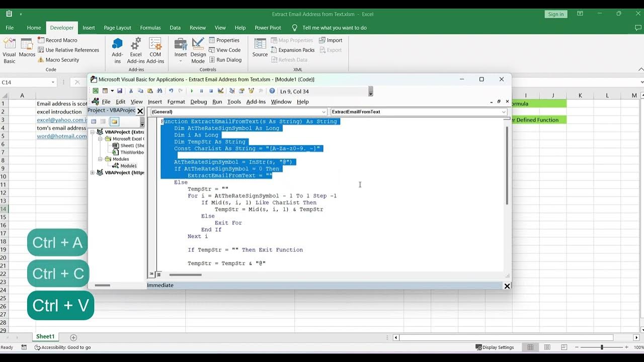Open Macro Security settings
This screenshot has height=362, width=644.
[58, 60]
